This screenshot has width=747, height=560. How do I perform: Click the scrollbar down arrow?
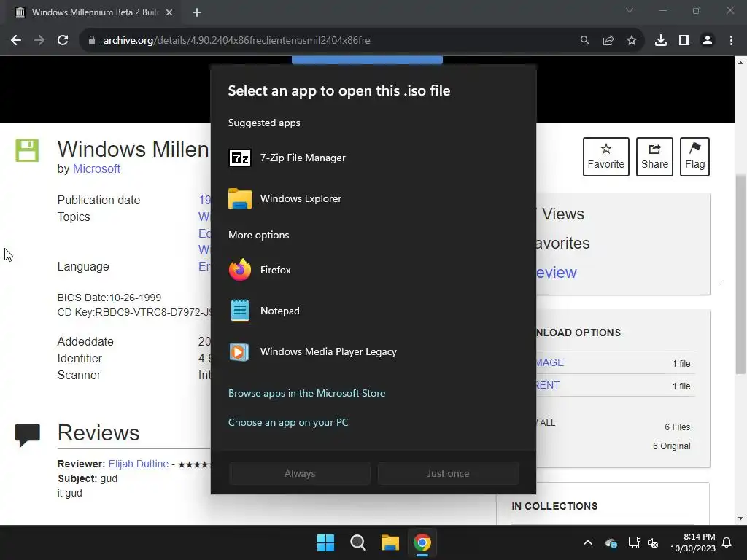point(740,518)
